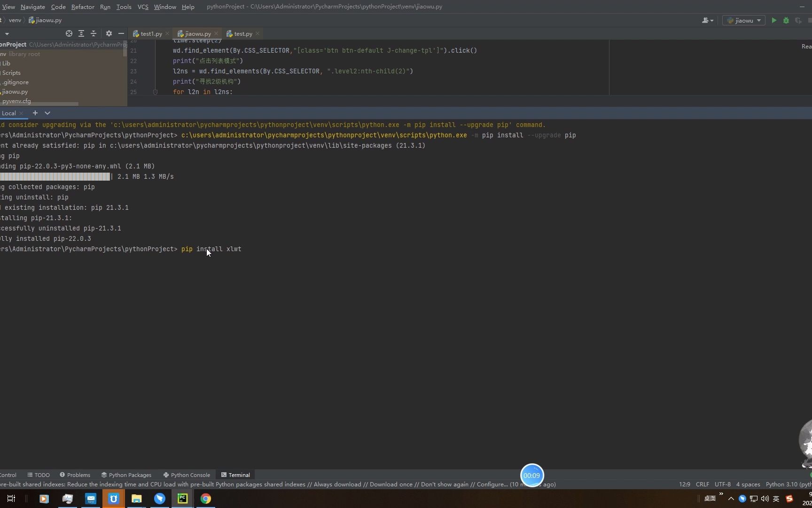Open the Terminal tool window tab
Screen dimensions: 812x508
click(235, 475)
